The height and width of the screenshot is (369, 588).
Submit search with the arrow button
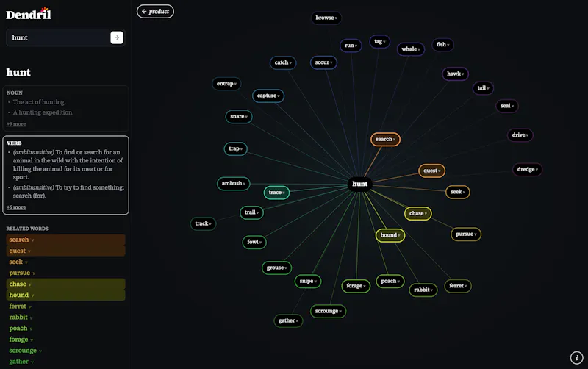(117, 37)
